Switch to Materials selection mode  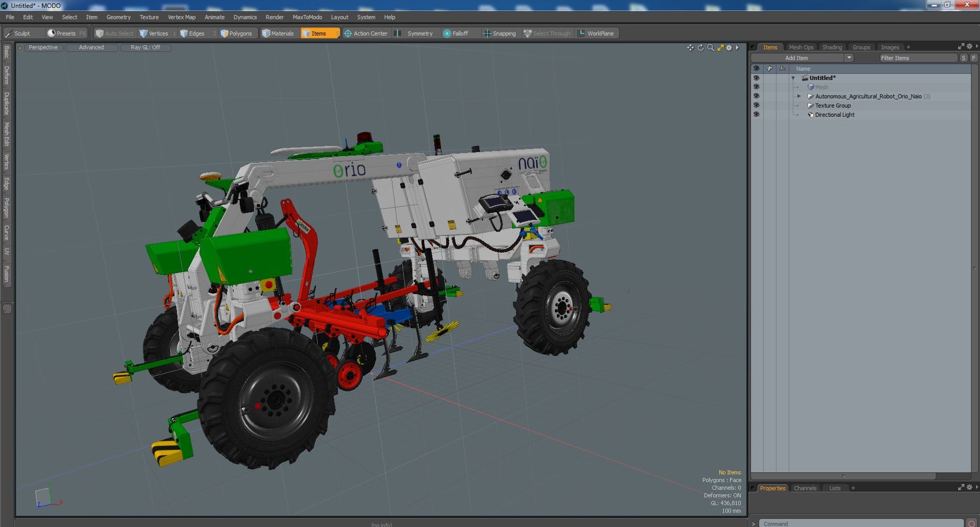[x=278, y=33]
